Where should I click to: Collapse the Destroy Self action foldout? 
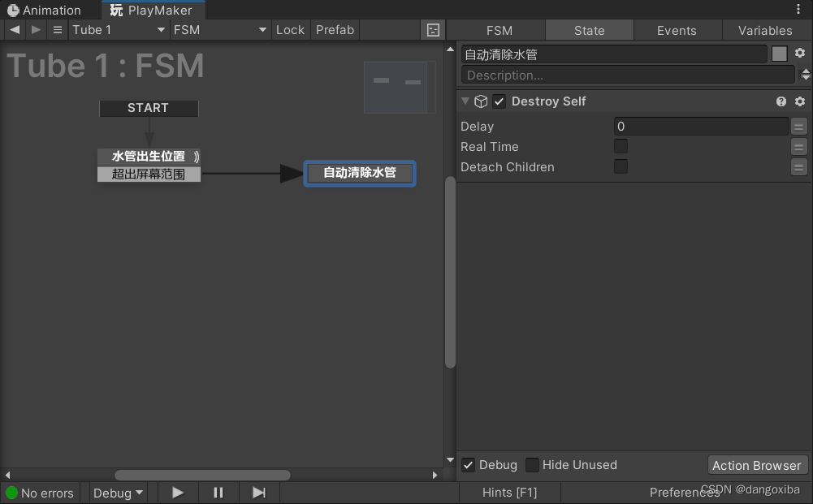(x=465, y=101)
